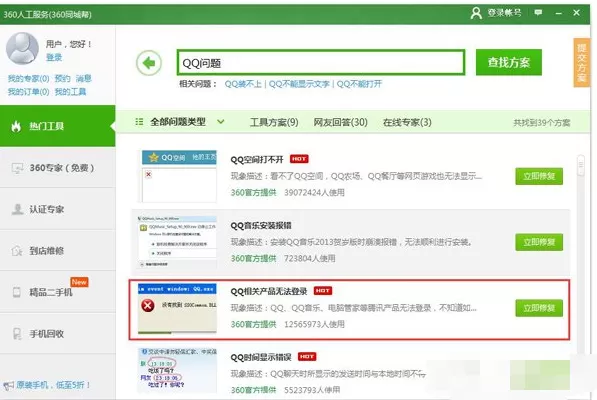The width and height of the screenshot is (597, 400).
Task: Open the 消息 link
Action: pyautogui.click(x=83, y=79)
